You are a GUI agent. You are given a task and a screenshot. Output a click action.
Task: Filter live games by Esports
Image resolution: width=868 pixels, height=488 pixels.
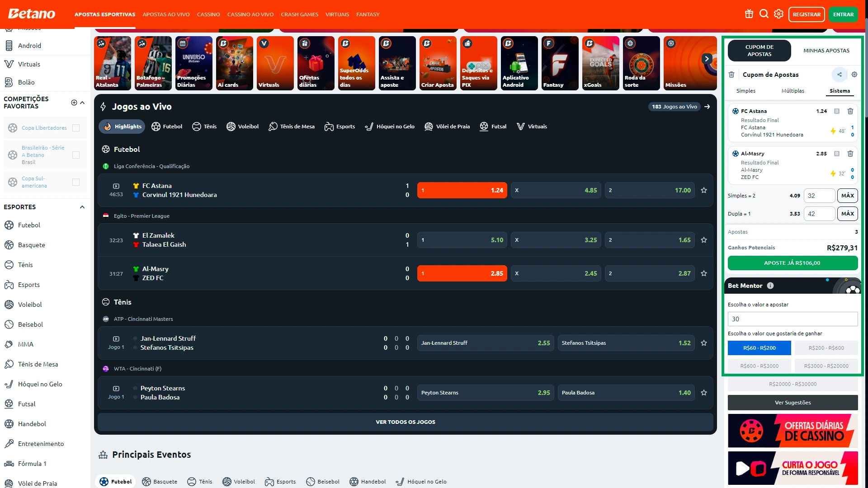[x=340, y=127]
